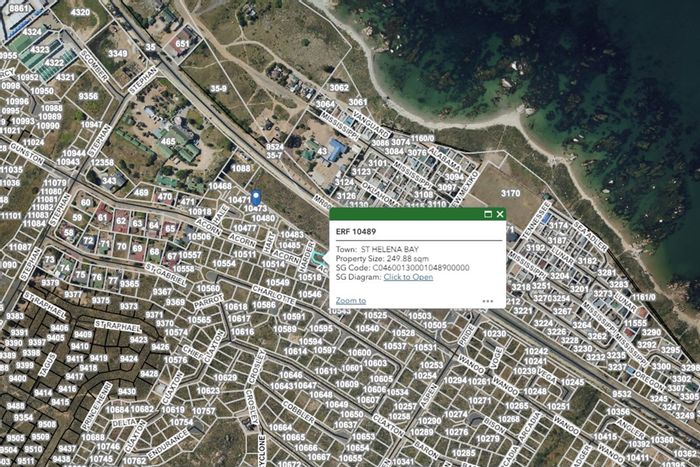Click the parcel labeled 35-9
This screenshot has height=467, width=700.
click(219, 88)
